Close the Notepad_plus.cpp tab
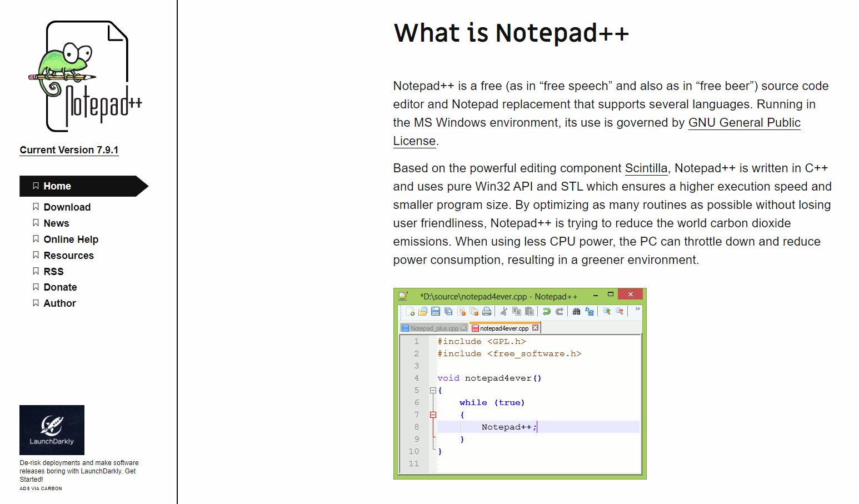This screenshot has height=504, width=859. (x=464, y=328)
